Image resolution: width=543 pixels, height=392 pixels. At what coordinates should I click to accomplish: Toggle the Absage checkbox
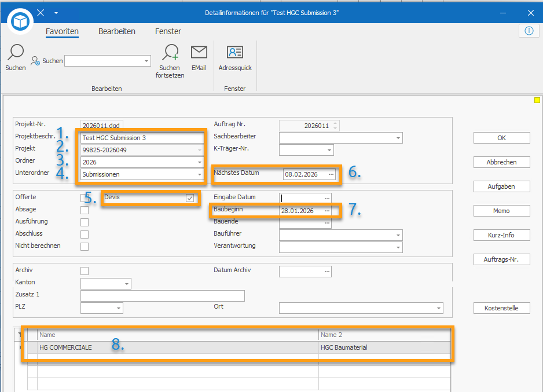click(85, 210)
